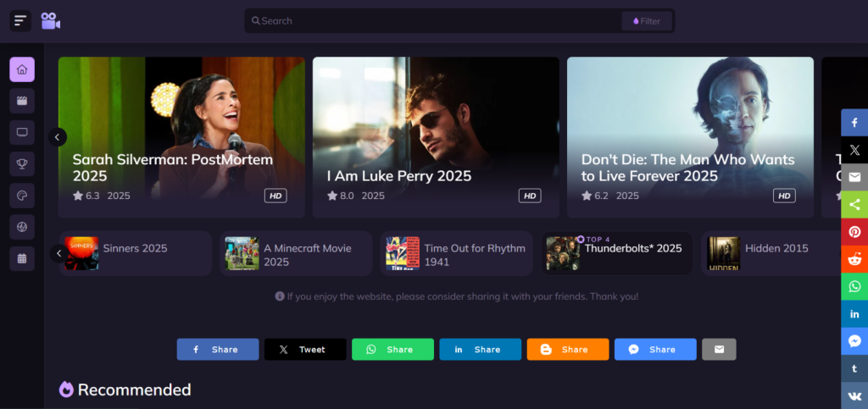Click the 6.3 rating on Sarah Silverman
The width and height of the screenshot is (868, 409).
point(86,196)
